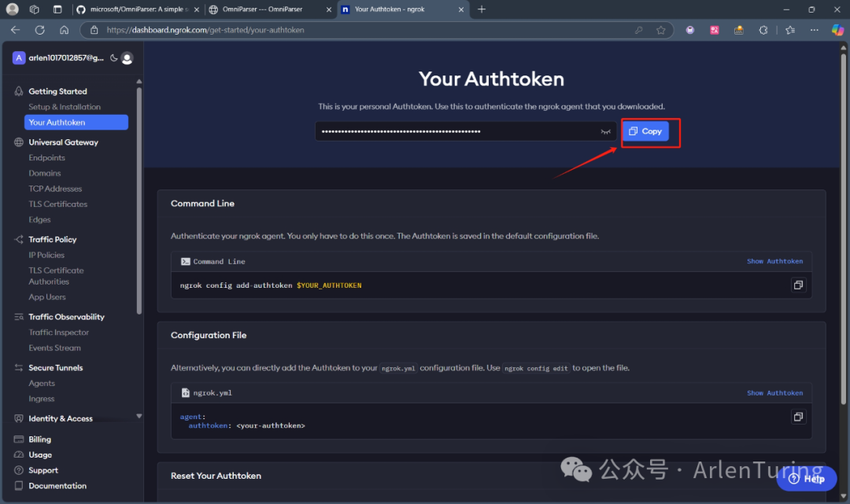850x504 pixels.
Task: Open App Users
Action: pos(47,297)
